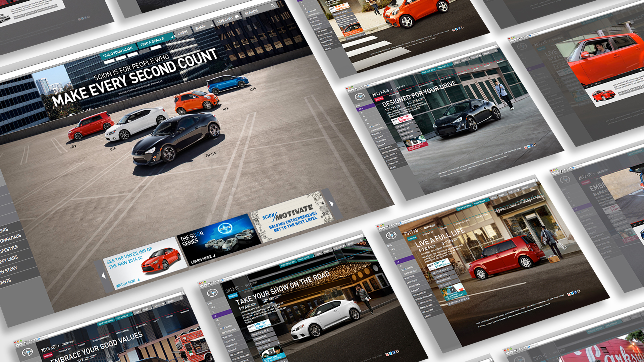Click the Scion logo in the 2013 xB window
This screenshot has height=362, width=644.
click(x=391, y=235)
